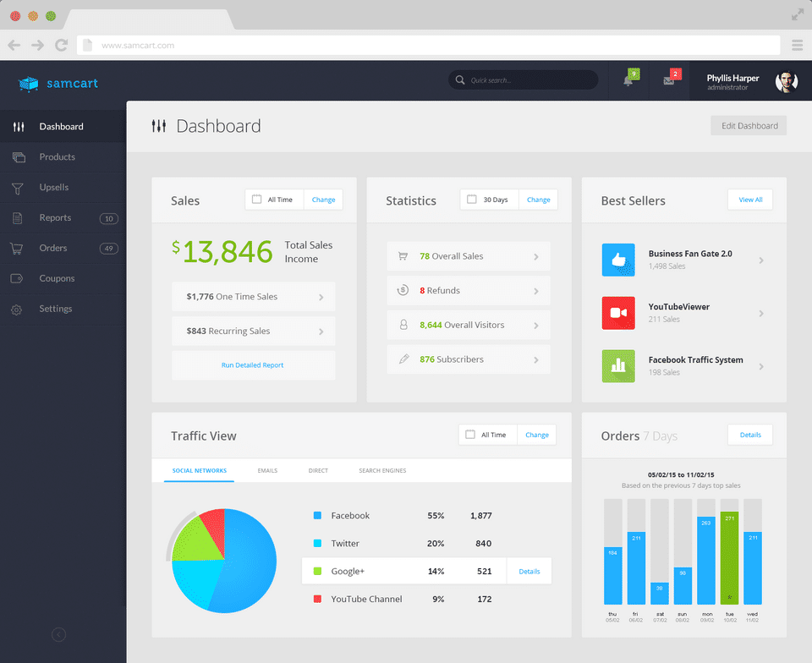The image size is (812, 663).
Task: Click the Coupons tag icon
Action: click(x=17, y=278)
